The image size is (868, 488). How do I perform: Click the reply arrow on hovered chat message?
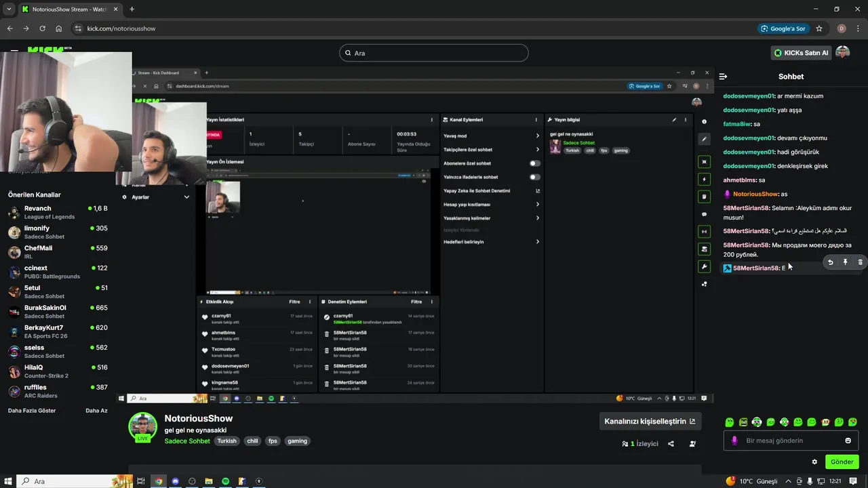tap(831, 262)
